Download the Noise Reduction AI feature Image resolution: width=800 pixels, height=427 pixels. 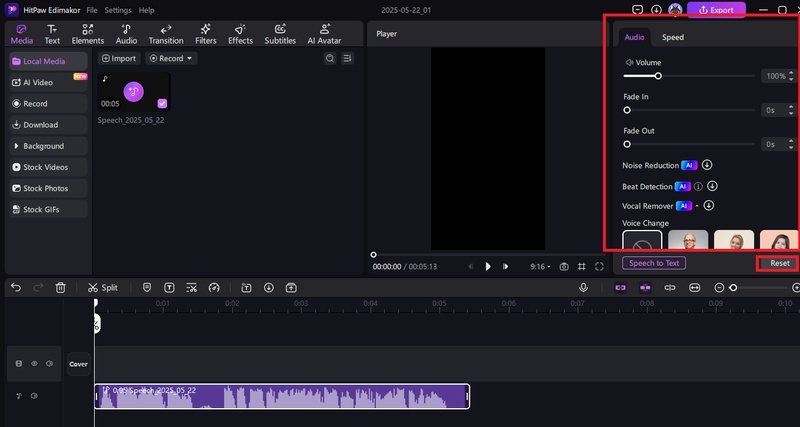[706, 165]
